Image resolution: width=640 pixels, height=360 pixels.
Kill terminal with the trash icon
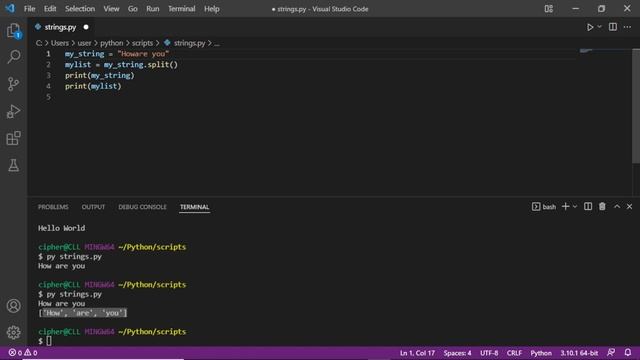pos(602,207)
